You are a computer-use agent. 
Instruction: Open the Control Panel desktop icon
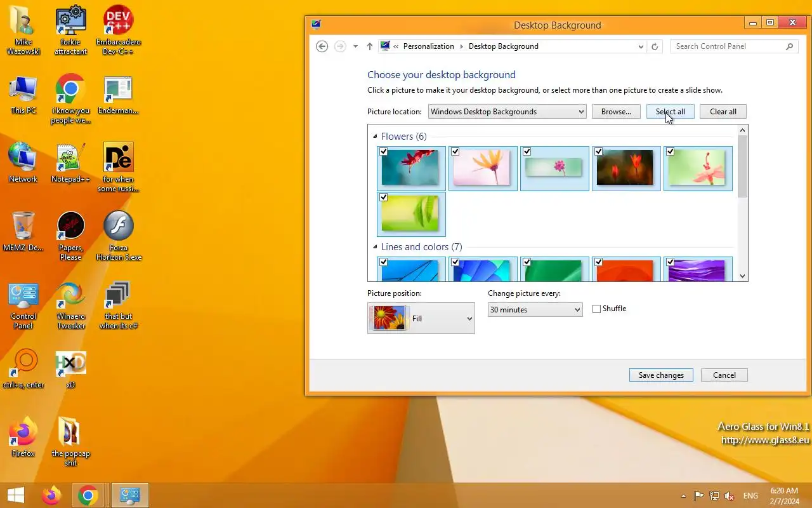pos(23,305)
